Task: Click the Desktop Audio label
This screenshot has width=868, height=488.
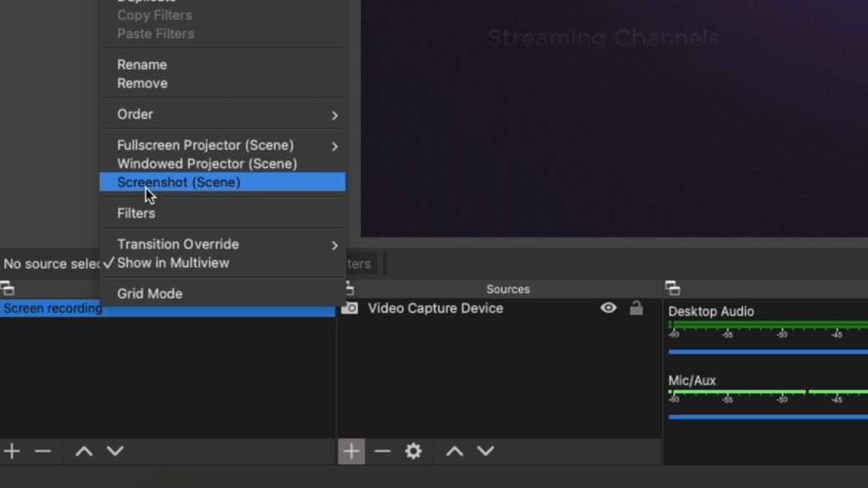Action: point(711,312)
